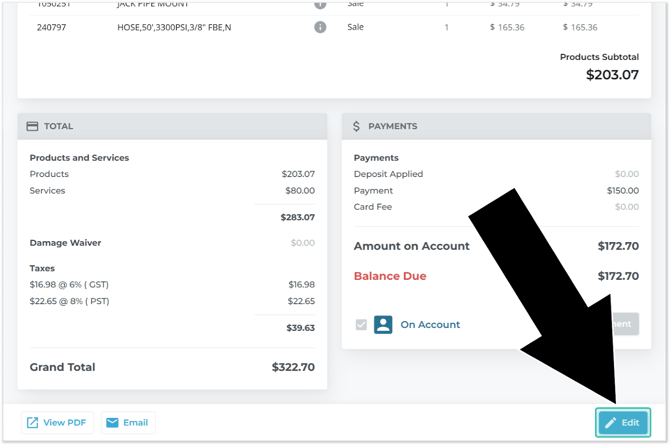Click the envelope icon in the Email button
670x445 pixels.
click(x=111, y=423)
